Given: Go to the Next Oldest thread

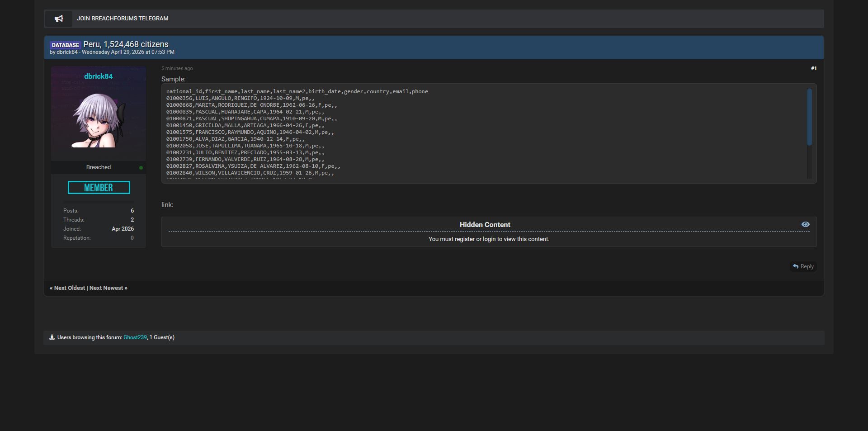Looking at the screenshot, I should click(69, 288).
